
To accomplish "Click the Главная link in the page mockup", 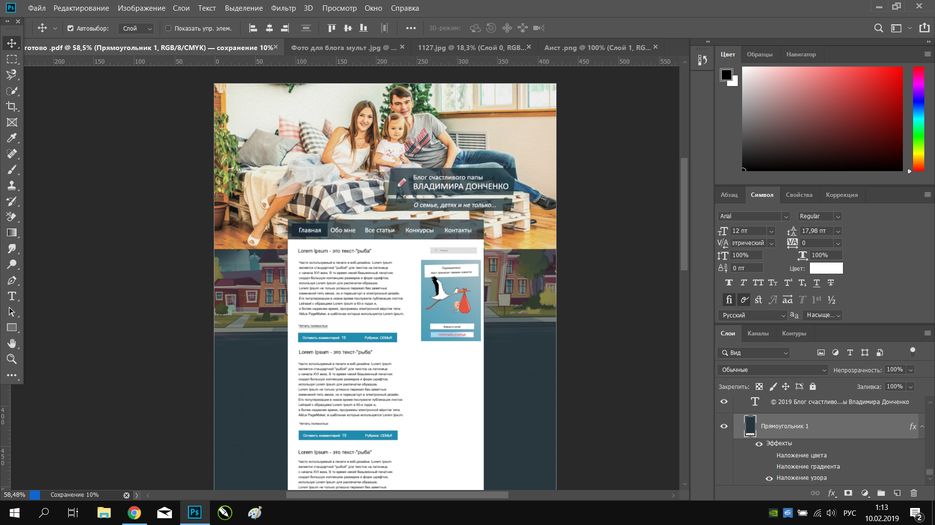I will click(x=309, y=230).
